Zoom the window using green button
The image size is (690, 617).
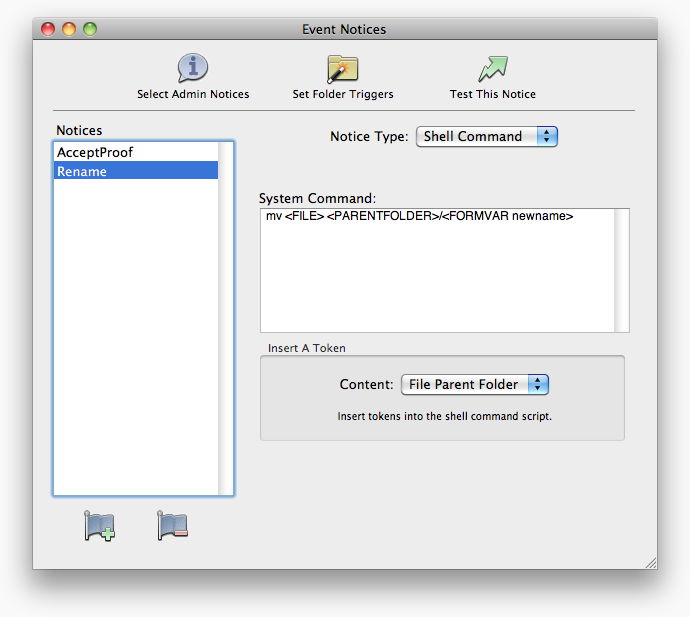90,29
